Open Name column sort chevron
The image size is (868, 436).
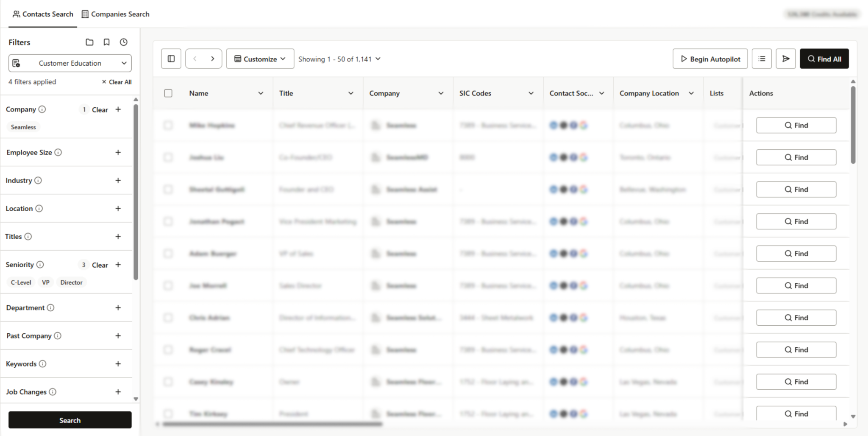261,93
